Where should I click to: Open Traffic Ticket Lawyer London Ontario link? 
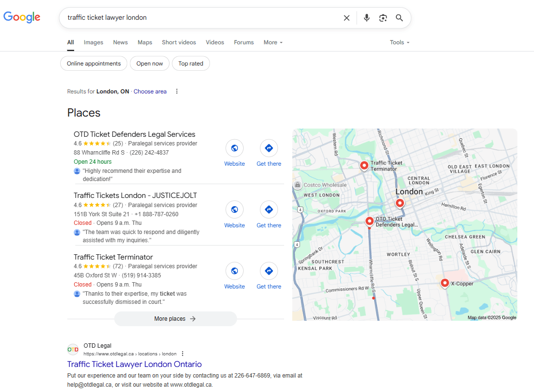pyautogui.click(x=134, y=364)
